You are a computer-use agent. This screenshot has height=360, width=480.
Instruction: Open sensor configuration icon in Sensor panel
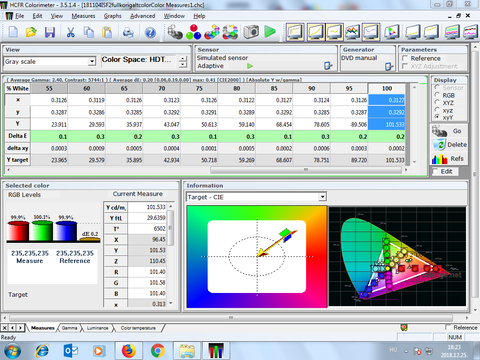[328, 66]
